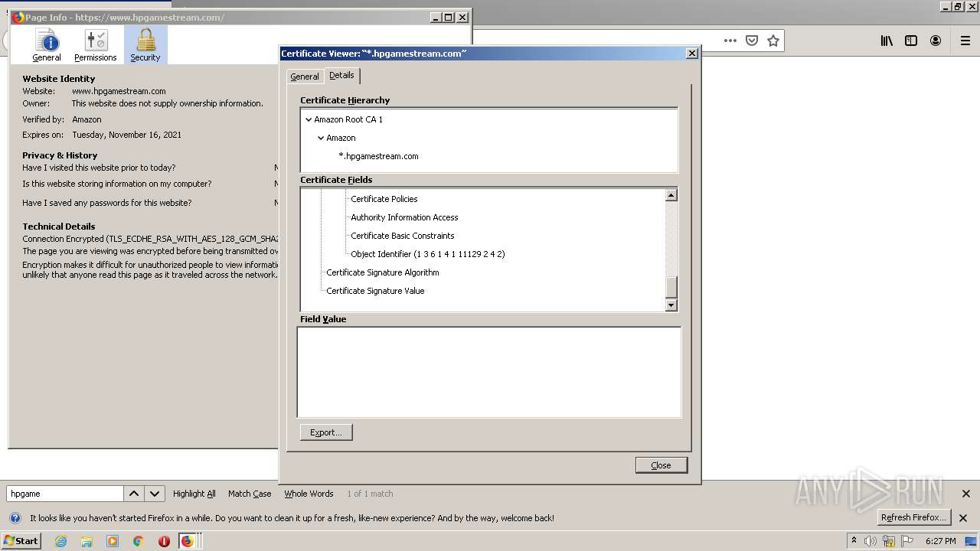
Task: Toggle Highlight All in find bar
Action: click(x=194, y=494)
